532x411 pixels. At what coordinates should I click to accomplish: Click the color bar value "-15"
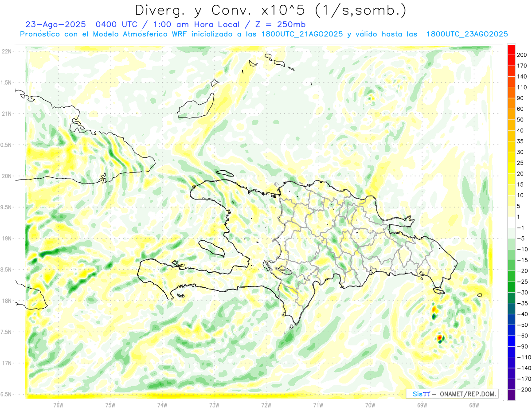pos(522,260)
